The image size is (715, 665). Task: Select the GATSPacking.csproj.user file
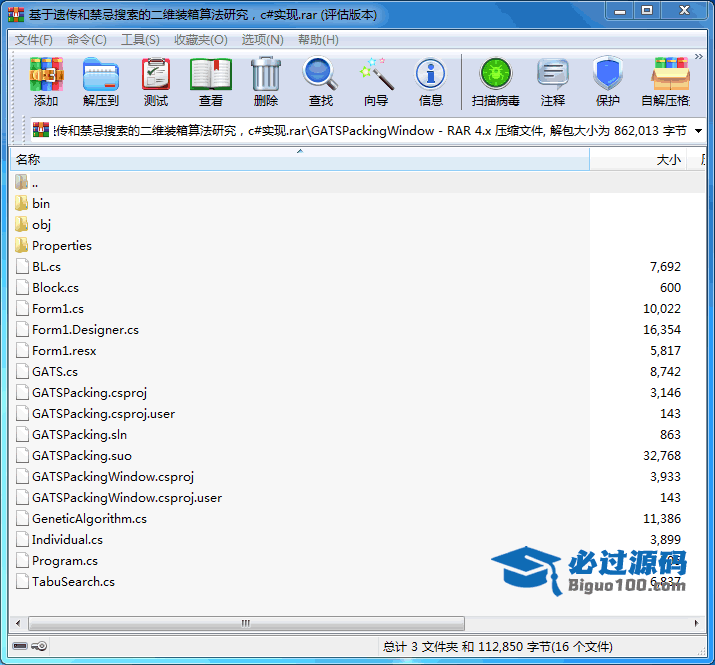95,413
